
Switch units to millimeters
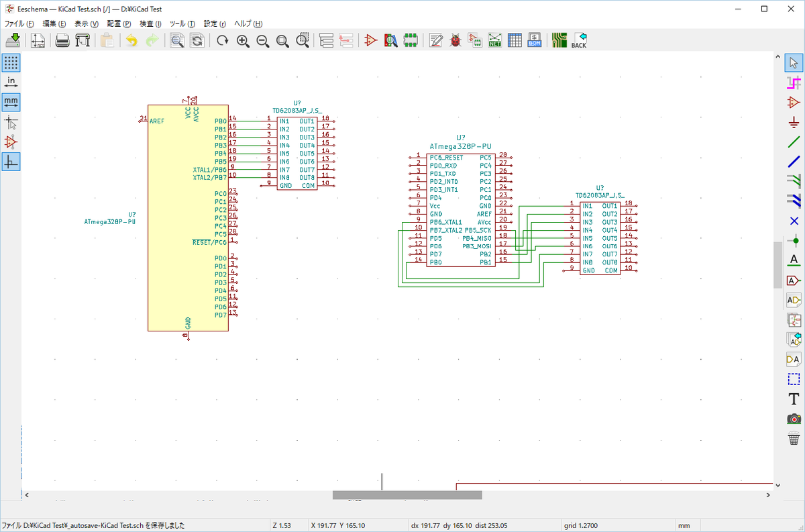[11, 102]
